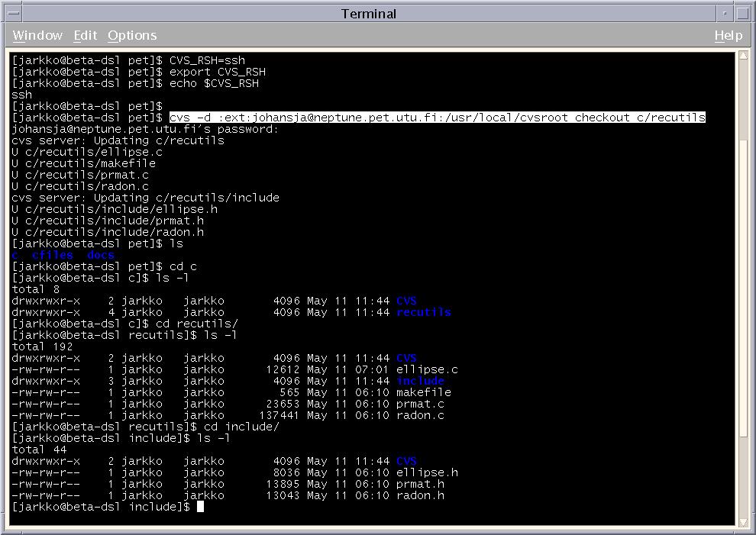Click the password prompt line
This screenshot has height=535, width=756.
144,129
